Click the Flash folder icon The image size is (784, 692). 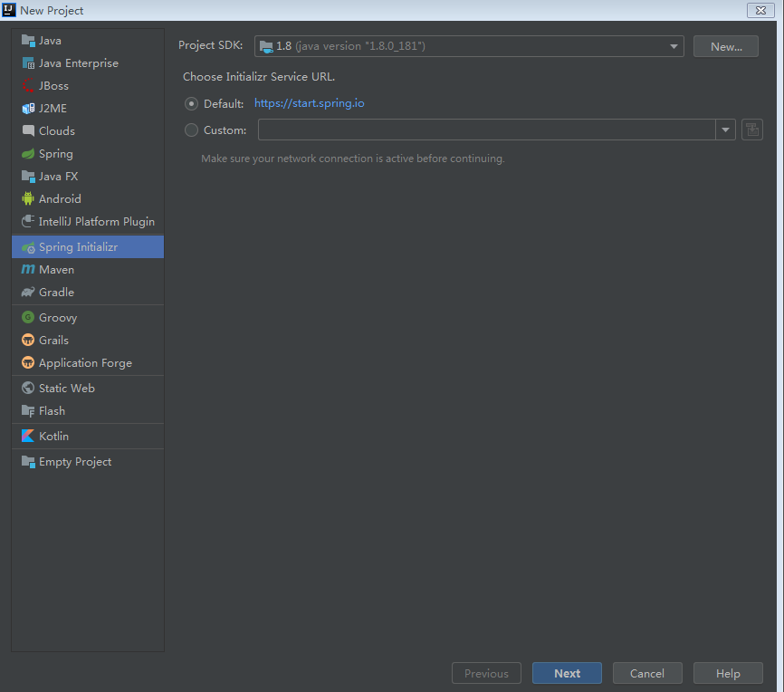[x=28, y=411]
